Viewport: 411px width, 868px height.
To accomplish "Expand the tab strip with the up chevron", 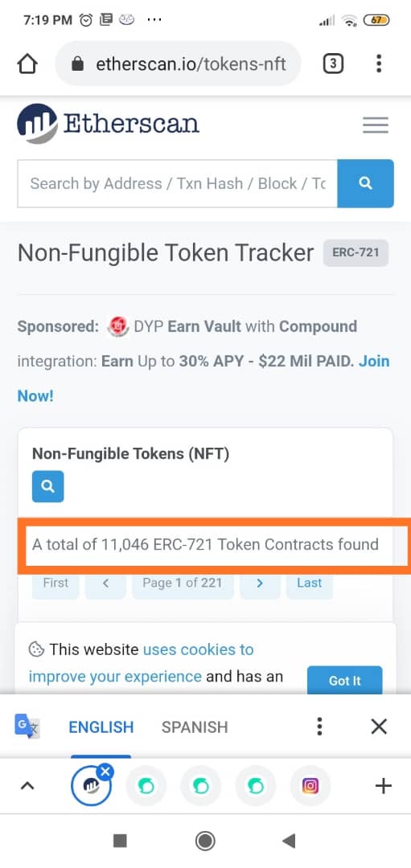I will 27,785.
